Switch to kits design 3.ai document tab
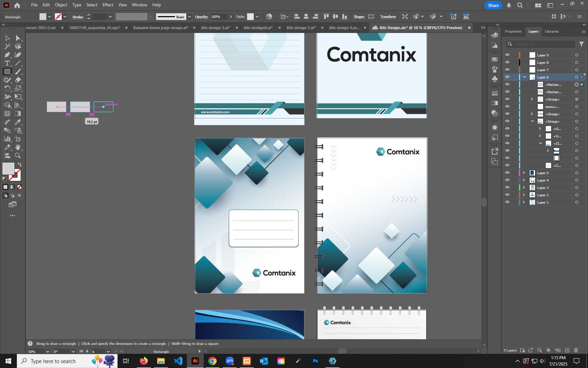This screenshot has height=368, width=588. coord(216,28)
